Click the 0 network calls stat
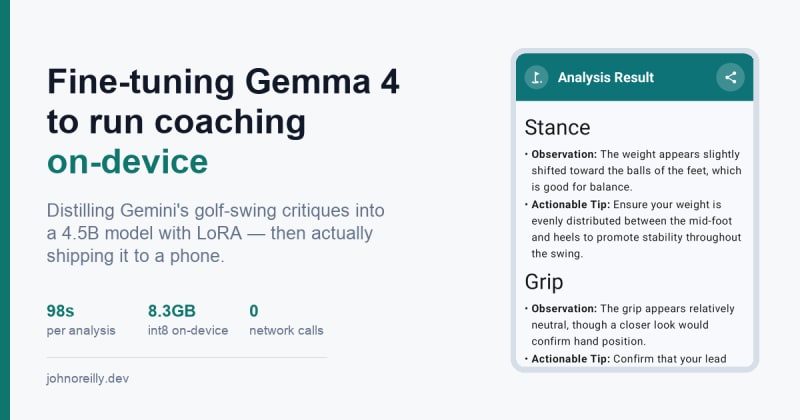Image resolution: width=800 pixels, height=420 pixels. tap(286, 320)
